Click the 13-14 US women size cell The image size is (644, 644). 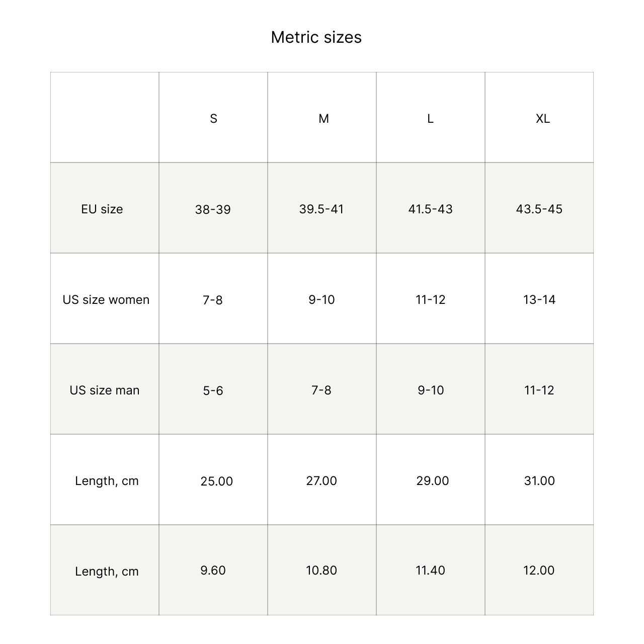[539, 300]
